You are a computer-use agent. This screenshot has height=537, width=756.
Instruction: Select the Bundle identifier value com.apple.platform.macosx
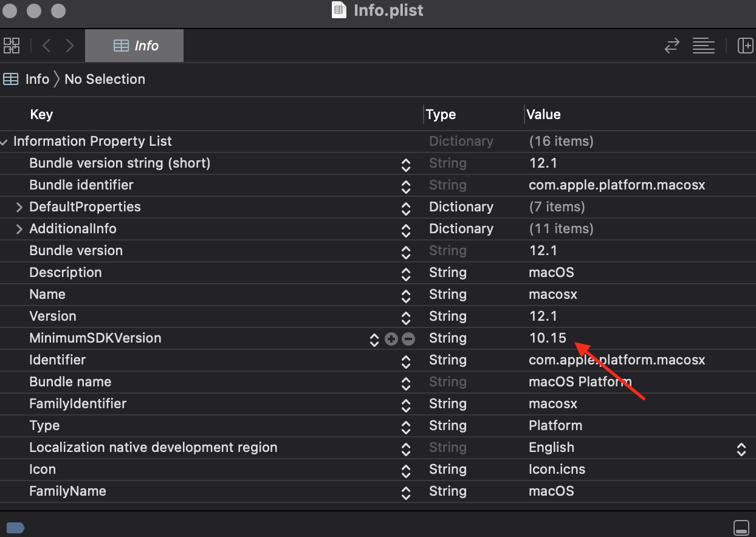point(617,185)
